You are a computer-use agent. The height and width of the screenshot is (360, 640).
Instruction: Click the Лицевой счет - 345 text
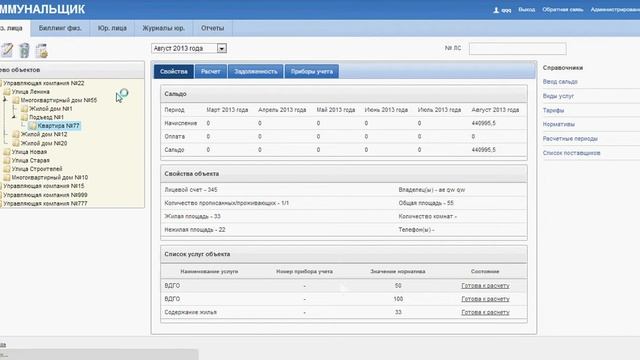(191, 190)
